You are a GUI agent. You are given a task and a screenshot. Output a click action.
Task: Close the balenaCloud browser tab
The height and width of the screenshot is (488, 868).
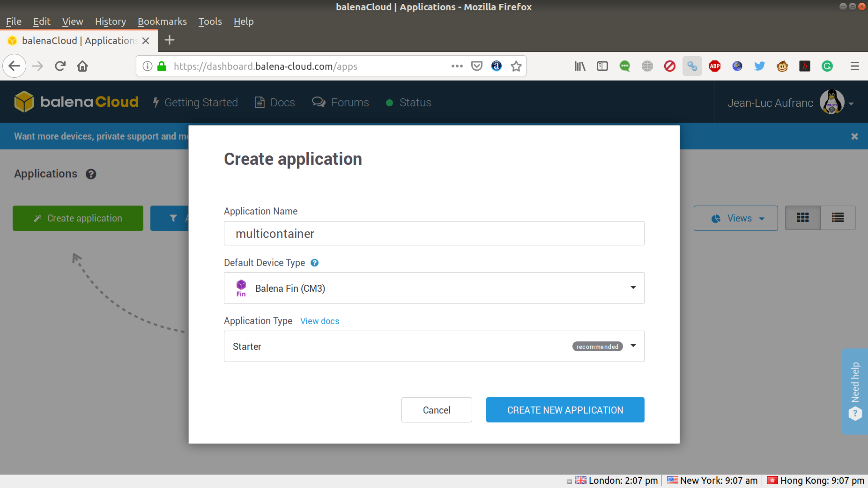(146, 41)
